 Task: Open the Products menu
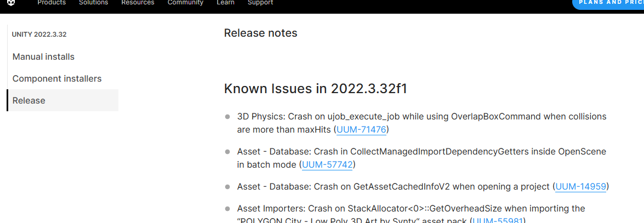(52, 3)
